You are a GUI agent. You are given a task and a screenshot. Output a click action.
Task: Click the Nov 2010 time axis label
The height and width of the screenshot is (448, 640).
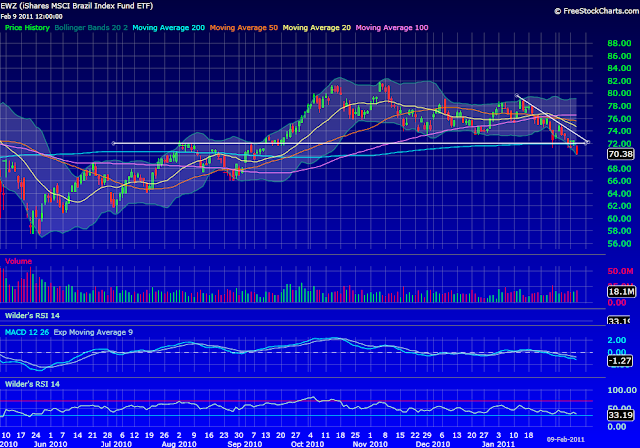pyautogui.click(x=370, y=444)
